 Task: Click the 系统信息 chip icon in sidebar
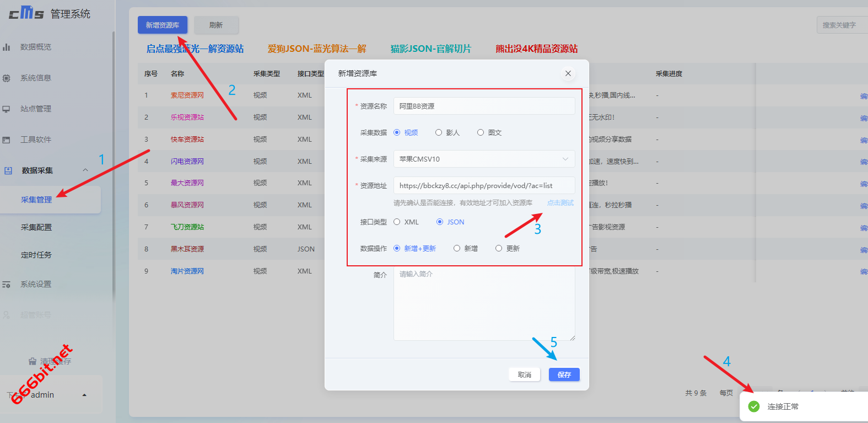point(7,78)
